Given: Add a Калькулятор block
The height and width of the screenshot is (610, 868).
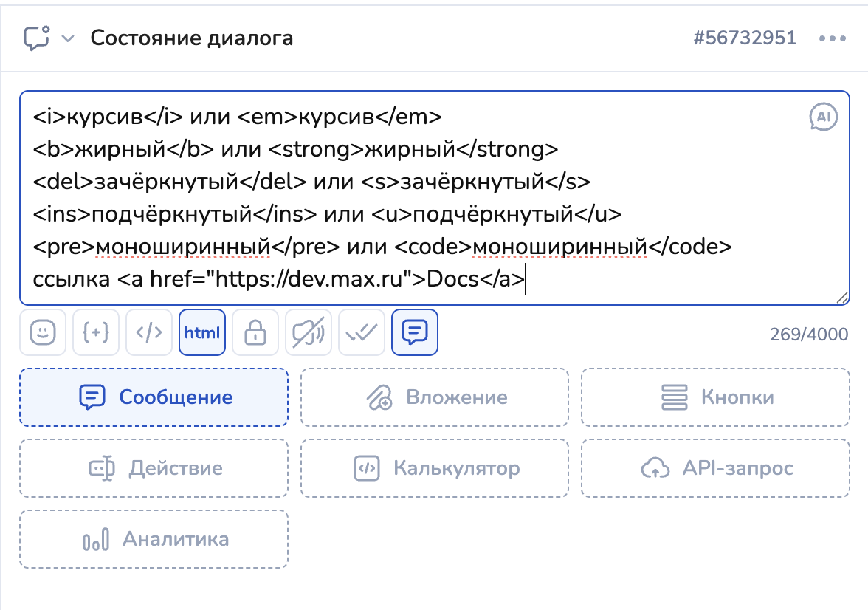Looking at the screenshot, I should click(x=435, y=468).
